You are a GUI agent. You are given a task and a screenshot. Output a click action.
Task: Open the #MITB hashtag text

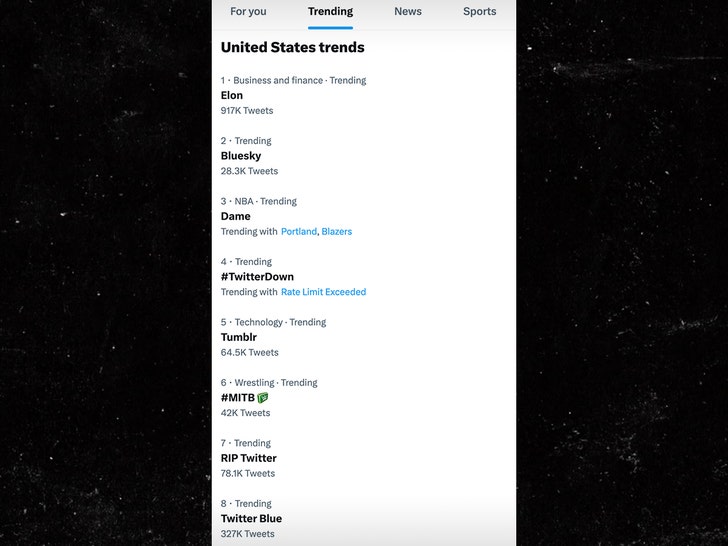[x=237, y=398]
